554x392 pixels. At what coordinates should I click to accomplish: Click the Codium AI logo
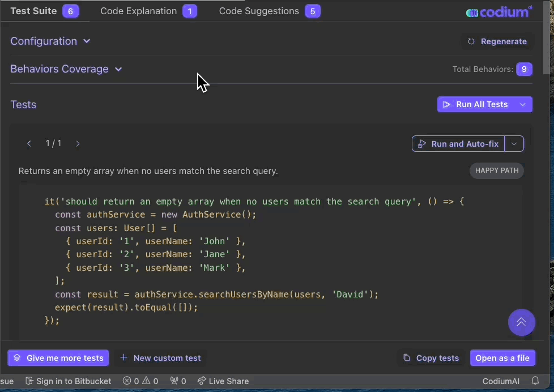click(498, 12)
